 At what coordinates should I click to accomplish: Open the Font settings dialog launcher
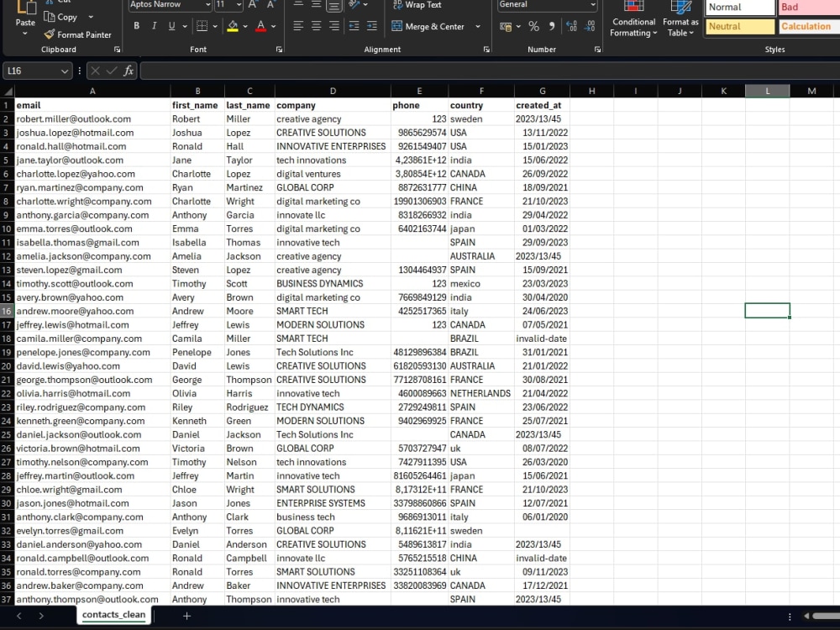[x=279, y=50]
